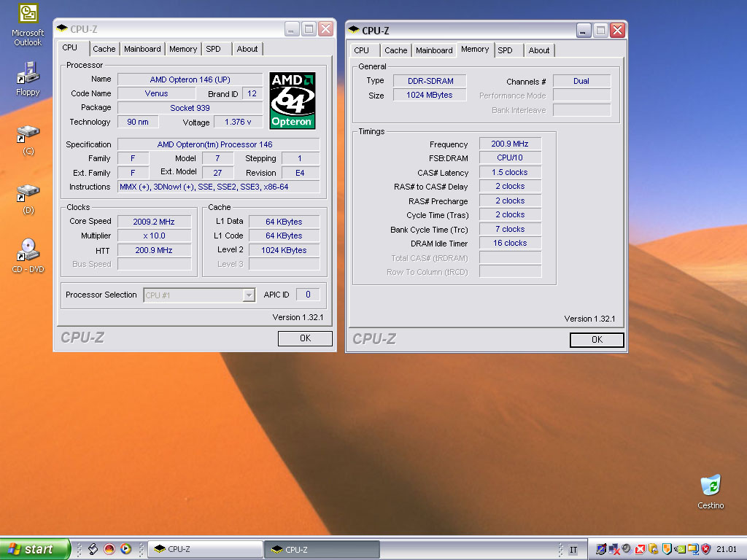Viewport: 747px width, 560px height.
Task: Select the (C) drive desktop shortcut
Action: point(28,140)
